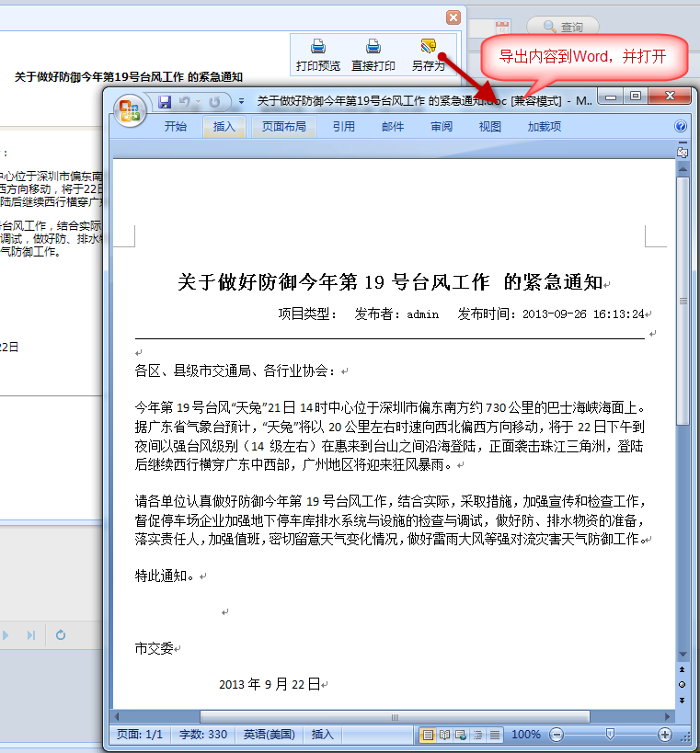Switch to Full Screen Reading view
Image resolution: width=700 pixels, height=753 pixels.
[445, 735]
